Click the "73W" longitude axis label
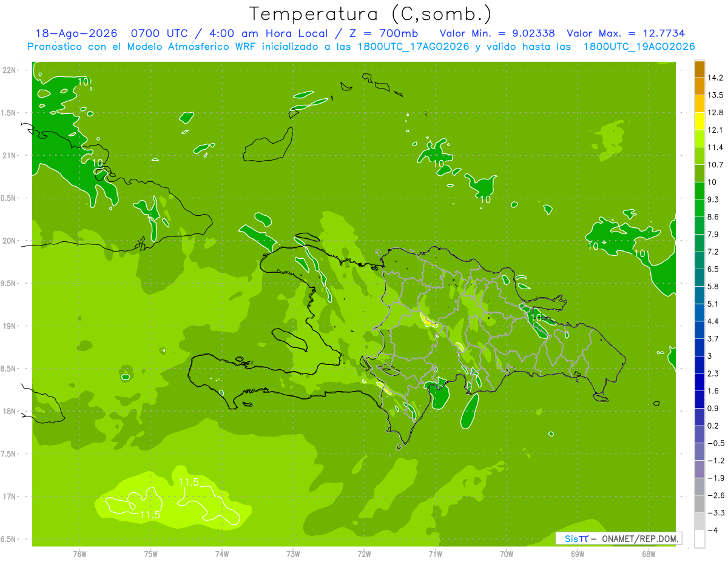The height and width of the screenshot is (562, 728). coord(293,555)
